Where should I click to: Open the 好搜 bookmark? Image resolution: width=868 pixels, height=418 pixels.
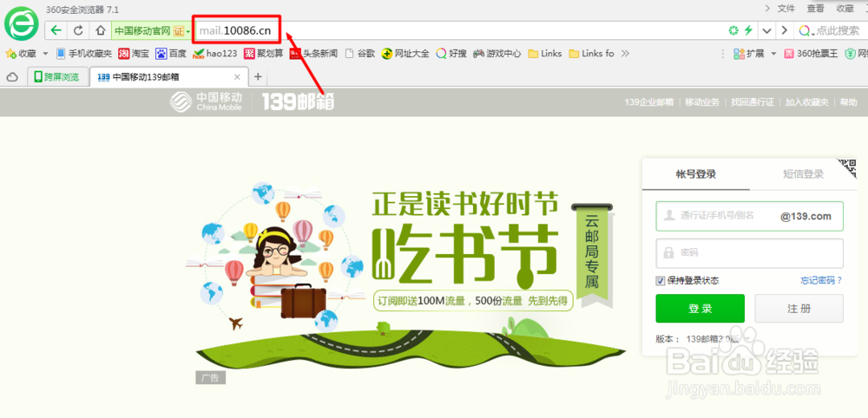[x=451, y=54]
